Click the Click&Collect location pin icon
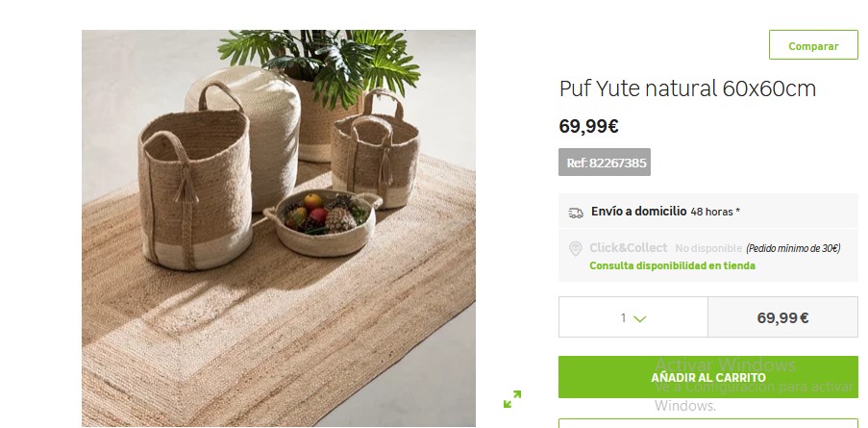Image resolution: width=868 pixels, height=428 pixels. 576,248
